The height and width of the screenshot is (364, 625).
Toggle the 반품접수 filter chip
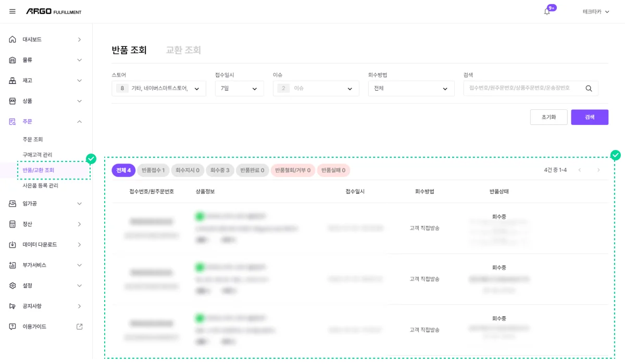154,170
